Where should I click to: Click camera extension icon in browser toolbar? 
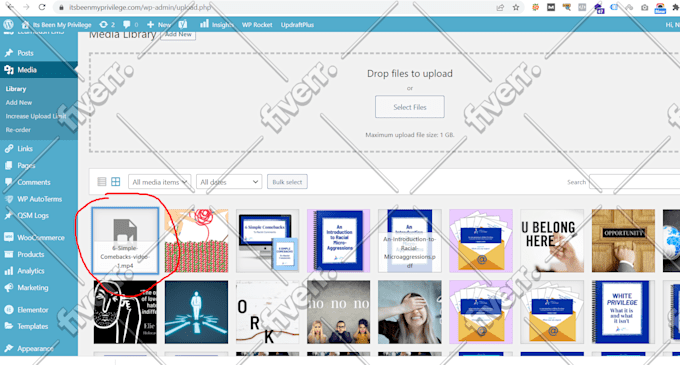point(644,7)
